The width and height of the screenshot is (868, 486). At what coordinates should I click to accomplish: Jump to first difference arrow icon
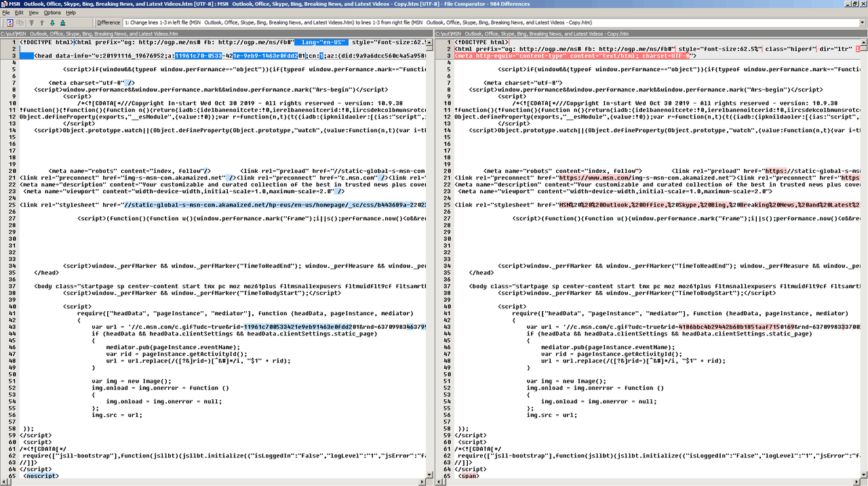pos(31,22)
